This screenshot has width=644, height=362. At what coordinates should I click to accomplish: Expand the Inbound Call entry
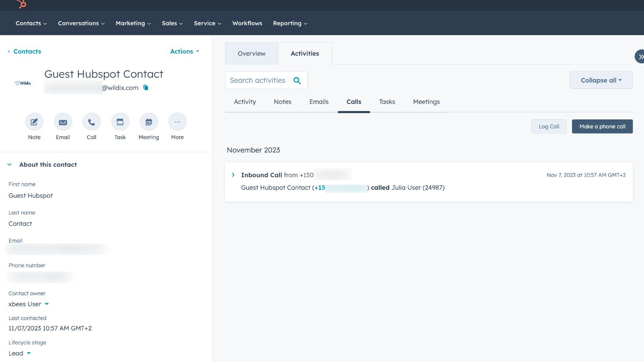233,175
